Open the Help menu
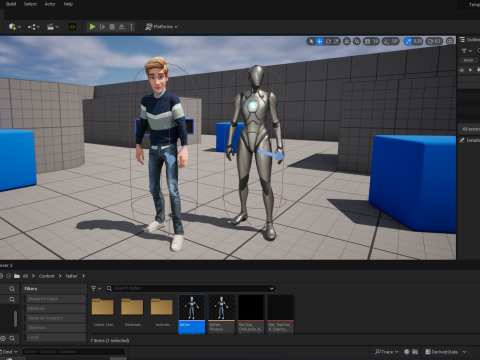The height and width of the screenshot is (360, 480). pos(68,4)
